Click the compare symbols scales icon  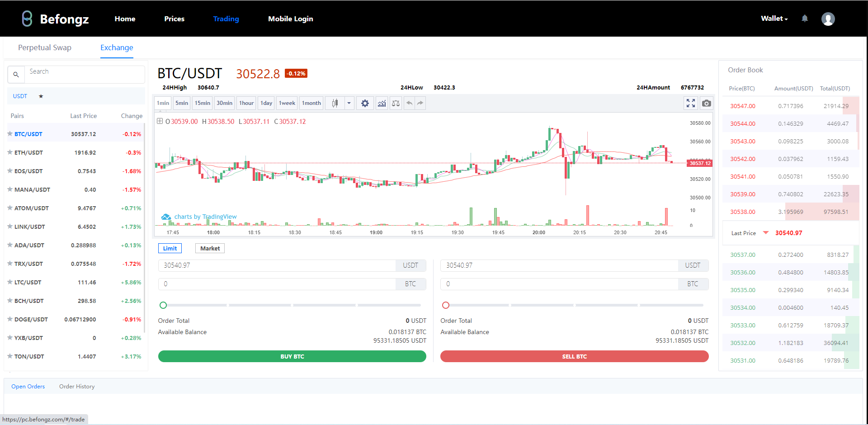pos(396,104)
